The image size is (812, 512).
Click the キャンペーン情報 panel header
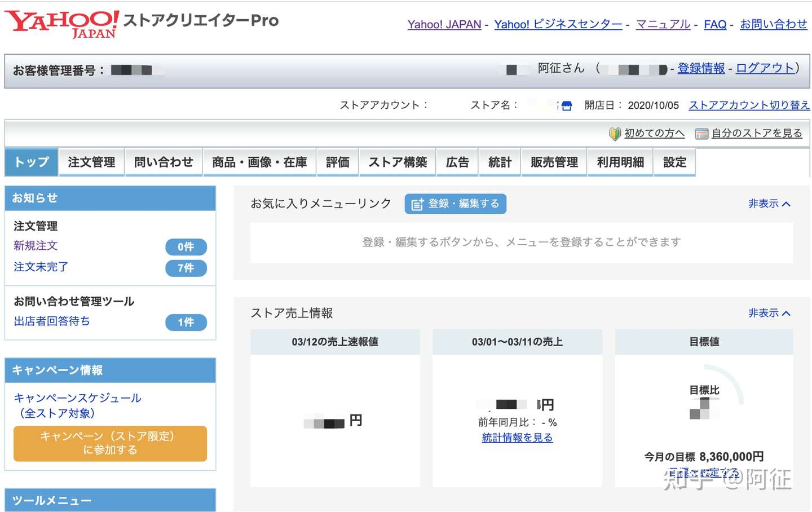pos(110,370)
